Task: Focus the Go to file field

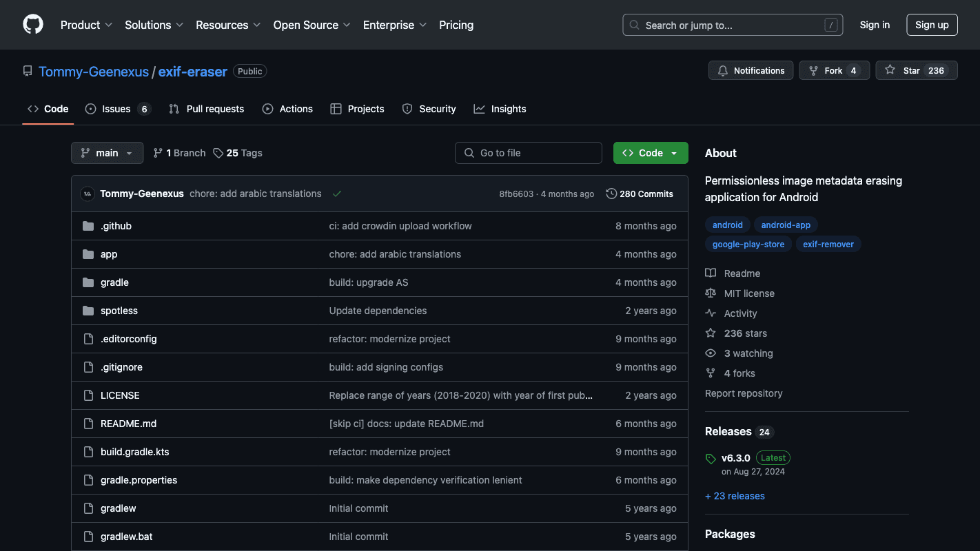Action: (x=529, y=153)
